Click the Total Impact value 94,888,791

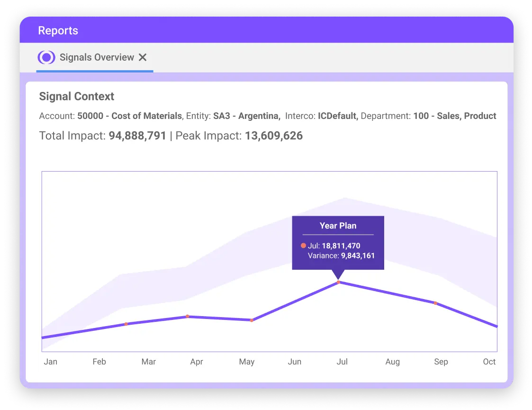[137, 136]
